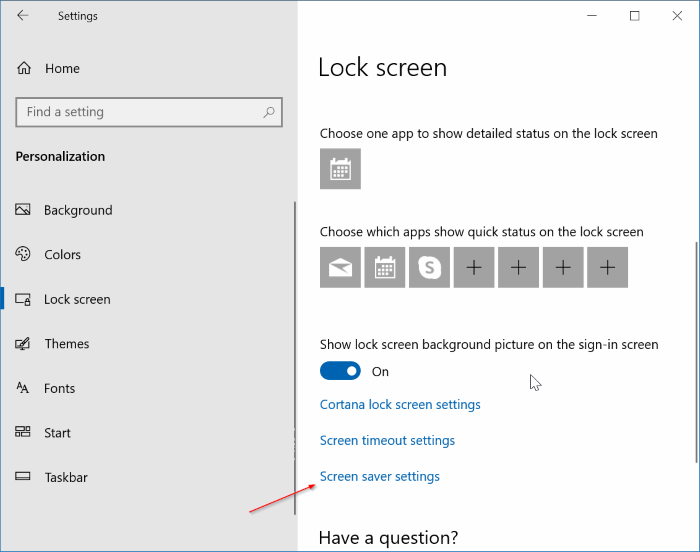Click the Mail quick status tile
The image size is (700, 552).
tap(340, 268)
